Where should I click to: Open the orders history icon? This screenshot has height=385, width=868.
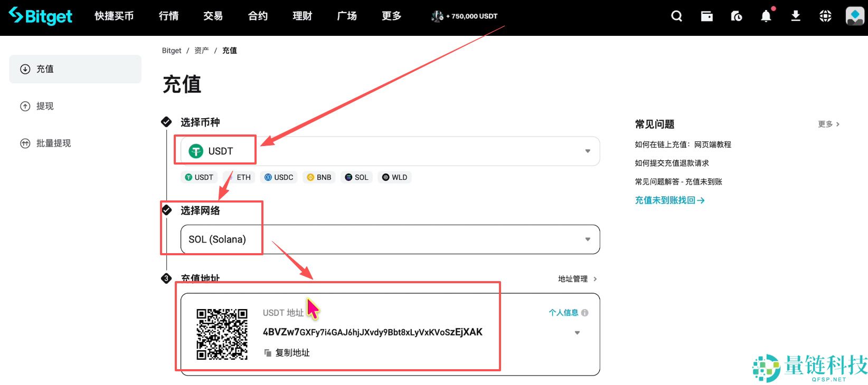coord(736,16)
